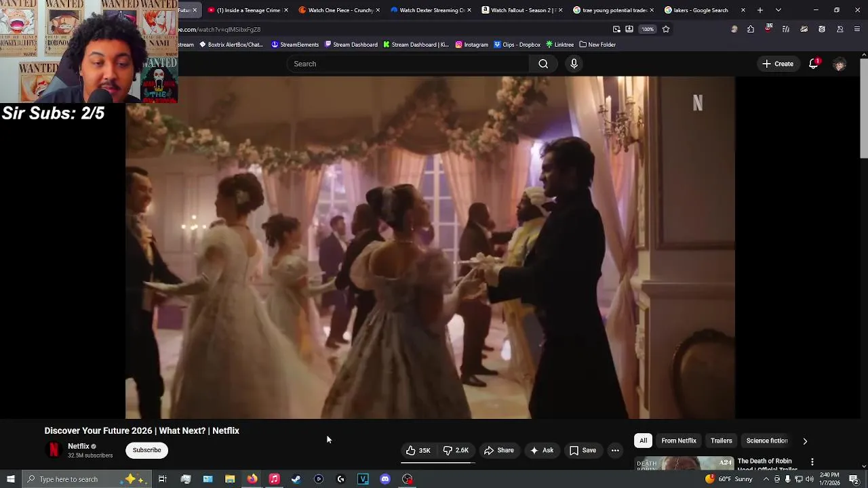
Task: Share this Netflix video
Action: tap(499, 450)
